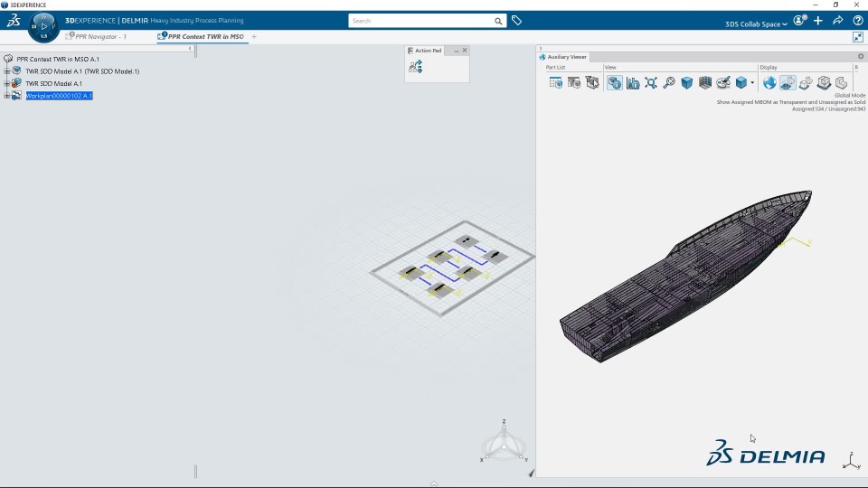Select the Auxiliary Viewer tab
This screenshot has height=488, width=868.
[563, 57]
